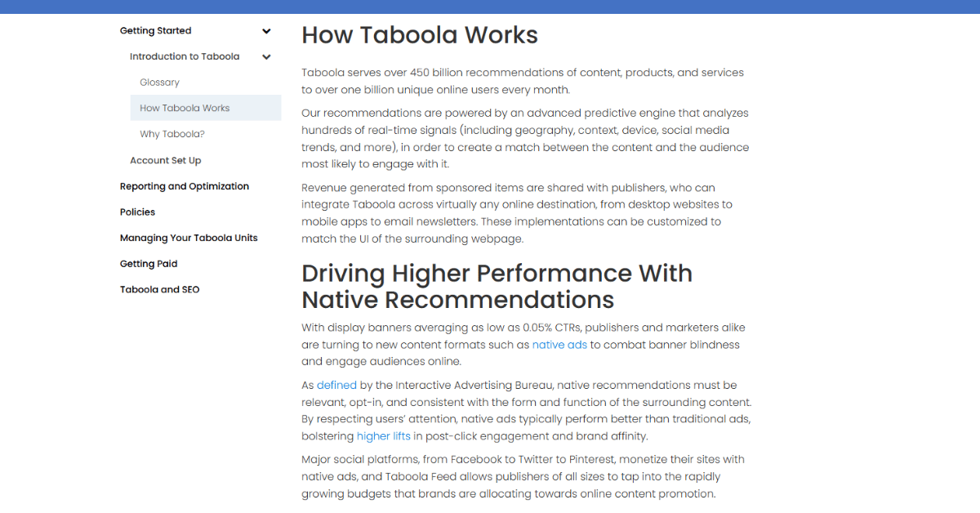The height and width of the screenshot is (513, 980).
Task: Open the Policies section
Action: [137, 212]
